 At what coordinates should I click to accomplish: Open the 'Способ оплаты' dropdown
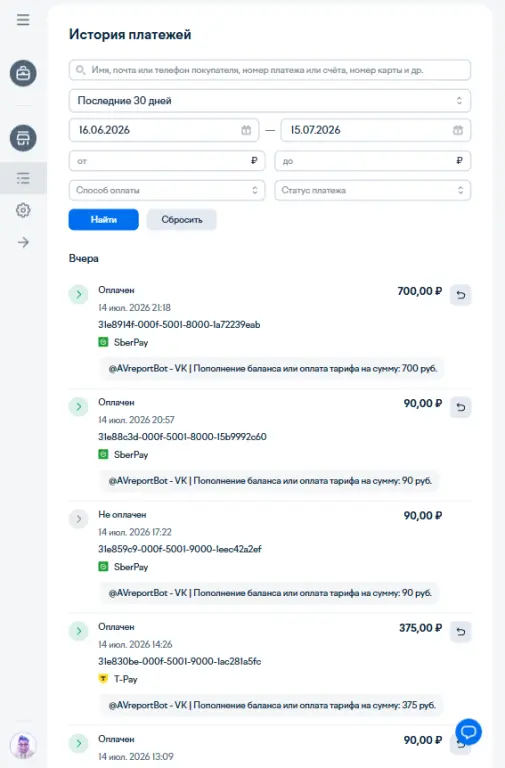click(167, 191)
